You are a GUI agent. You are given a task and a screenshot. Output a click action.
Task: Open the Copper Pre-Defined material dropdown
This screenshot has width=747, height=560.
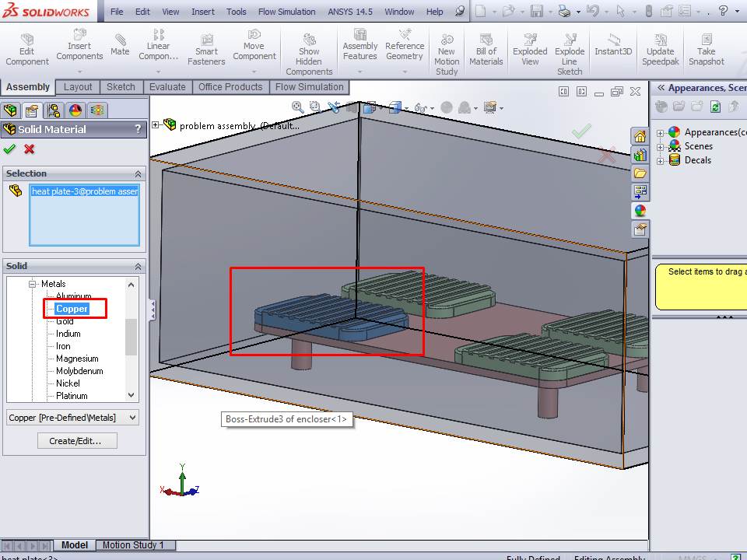pos(132,418)
